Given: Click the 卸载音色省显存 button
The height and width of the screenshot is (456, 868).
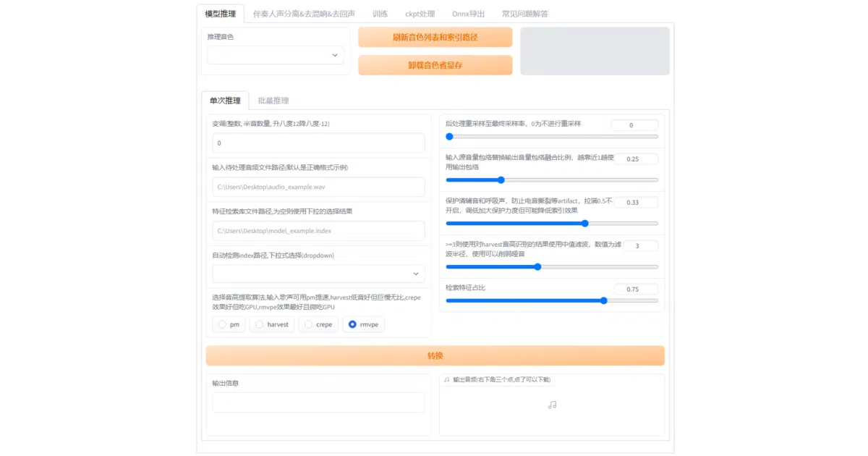Looking at the screenshot, I should (x=435, y=65).
